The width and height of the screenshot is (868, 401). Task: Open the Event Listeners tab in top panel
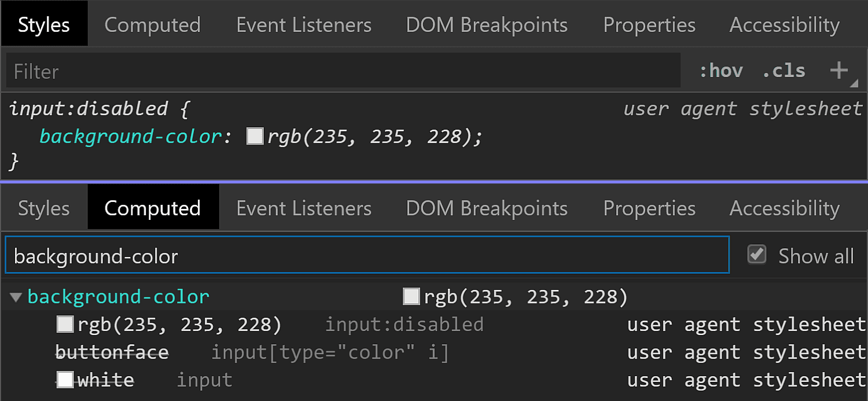(x=304, y=25)
